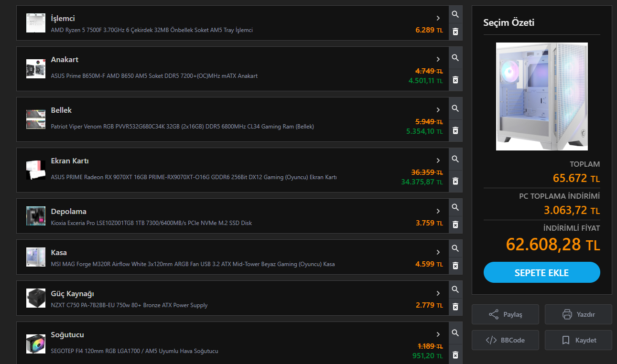The height and width of the screenshot is (364, 617).
Task: Open the ASUS Prime B650M-F product link
Action: tap(154, 76)
